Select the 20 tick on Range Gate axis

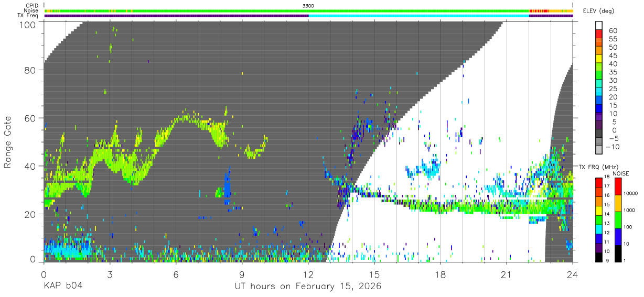[x=29, y=214]
